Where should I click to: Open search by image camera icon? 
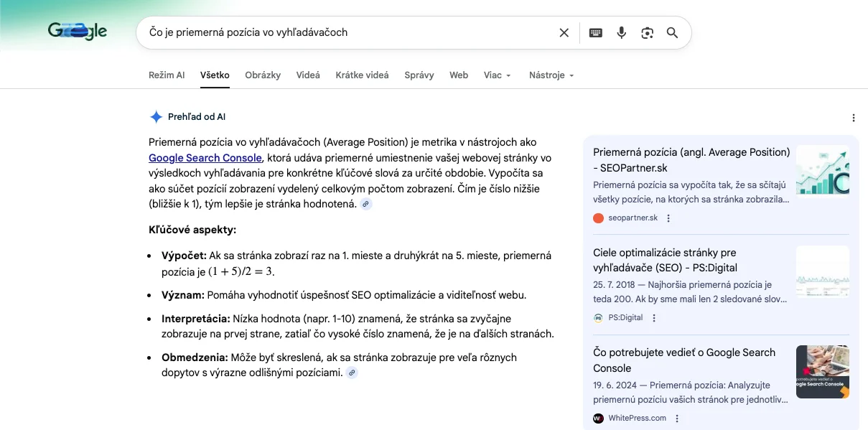pyautogui.click(x=648, y=32)
